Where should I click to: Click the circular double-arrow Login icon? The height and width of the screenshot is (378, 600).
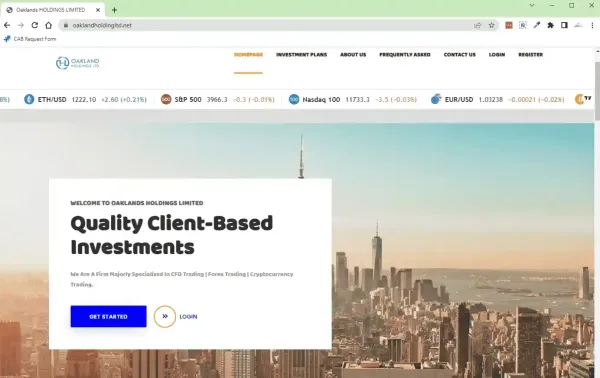165,316
